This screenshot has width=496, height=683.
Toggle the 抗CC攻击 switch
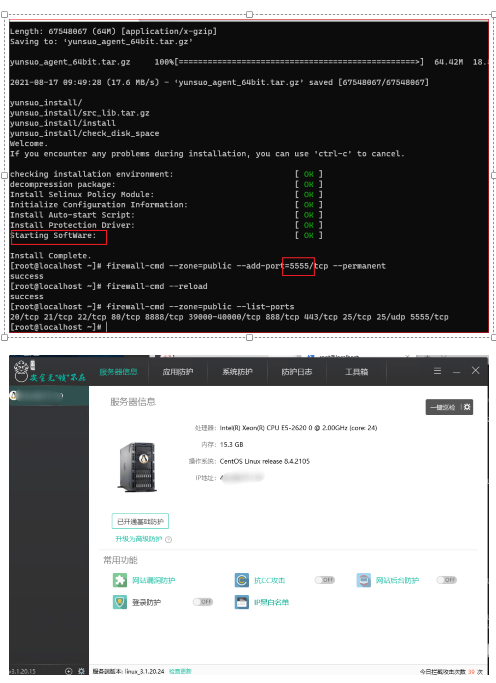325,580
